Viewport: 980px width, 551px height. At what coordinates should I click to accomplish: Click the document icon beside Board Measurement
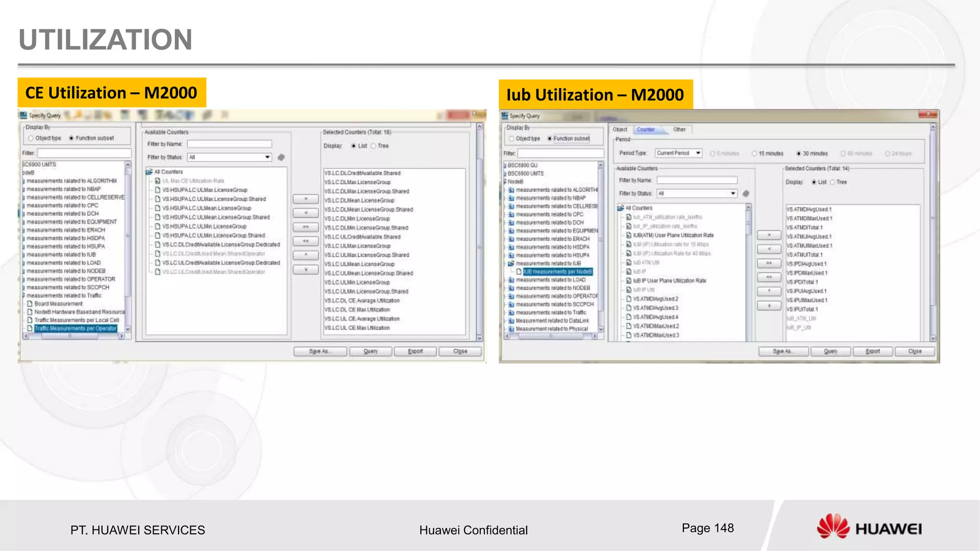click(x=30, y=304)
